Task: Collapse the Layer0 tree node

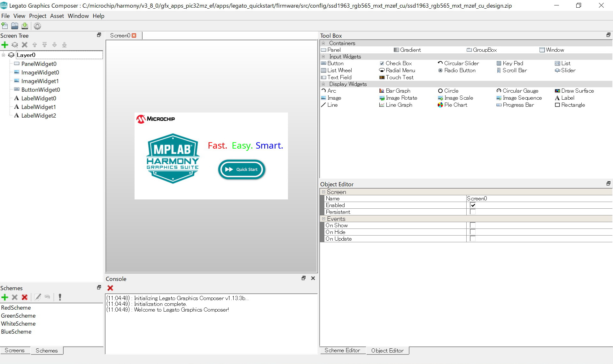Action: pyautogui.click(x=4, y=55)
